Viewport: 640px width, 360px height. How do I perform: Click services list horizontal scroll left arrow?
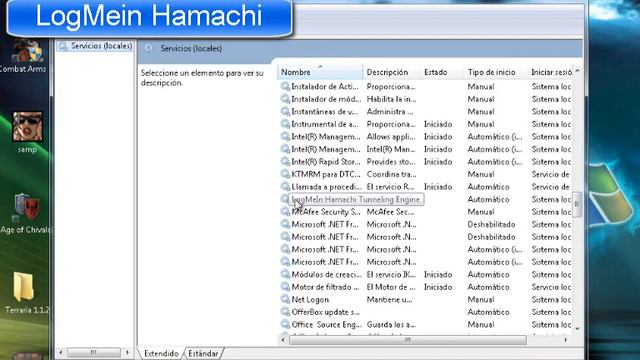283,340
